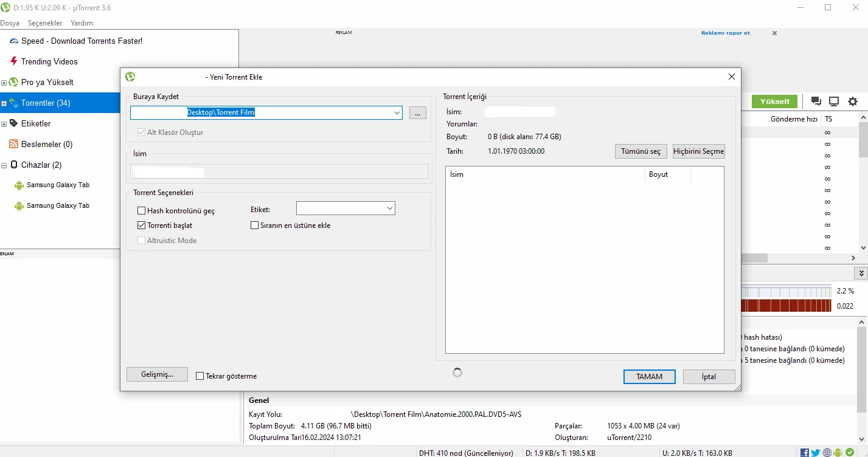Viewport: 868px width, 457px height.
Task: Select the Cihazlar (2) devices node
Action: [41, 165]
